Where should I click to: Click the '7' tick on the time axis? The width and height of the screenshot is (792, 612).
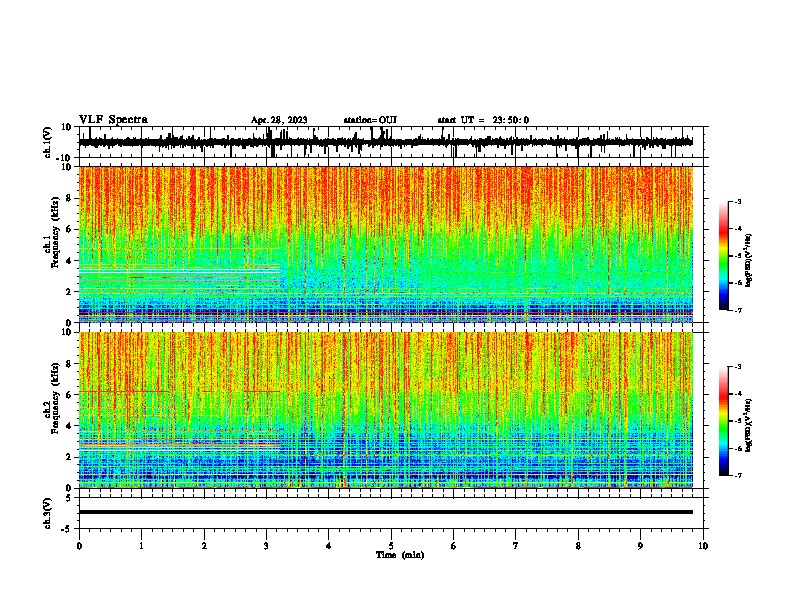pyautogui.click(x=516, y=546)
